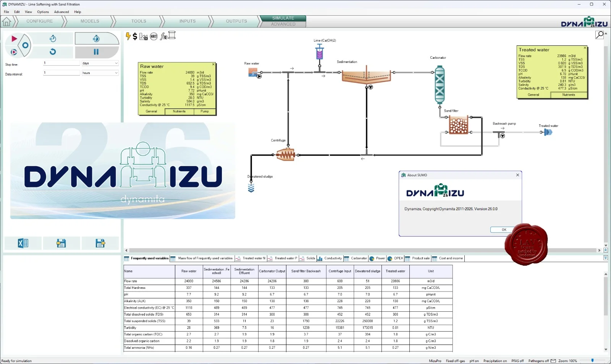Start steady-state run with red play button
Image resolution: width=611 pixels, height=364 pixels.
(x=14, y=39)
